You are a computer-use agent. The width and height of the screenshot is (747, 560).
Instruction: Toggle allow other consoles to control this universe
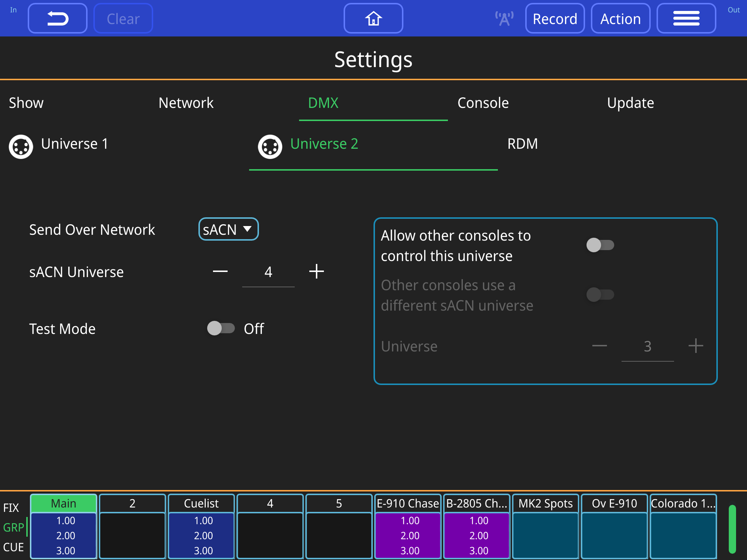(x=600, y=246)
